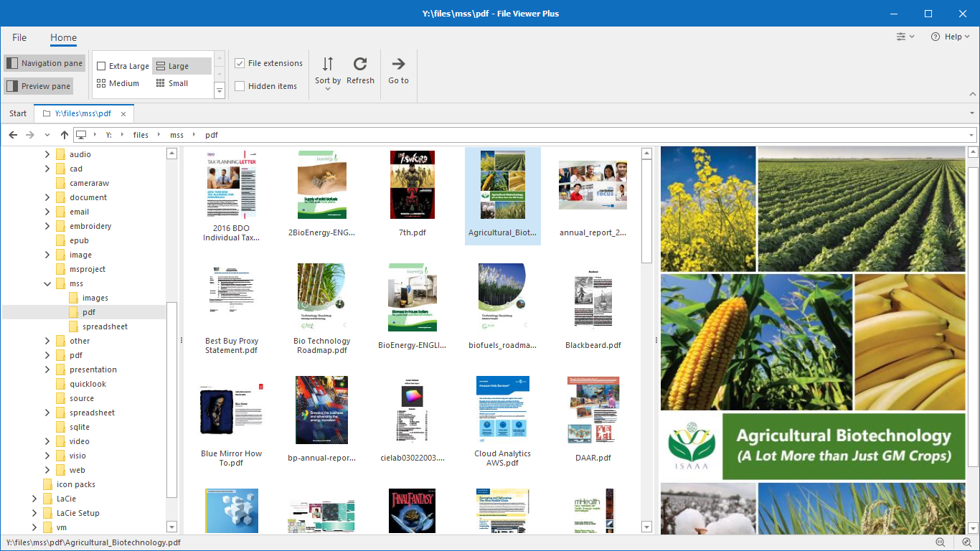Select the Medium thumbnail size option
The width and height of the screenshot is (980, 551).
pyautogui.click(x=119, y=83)
